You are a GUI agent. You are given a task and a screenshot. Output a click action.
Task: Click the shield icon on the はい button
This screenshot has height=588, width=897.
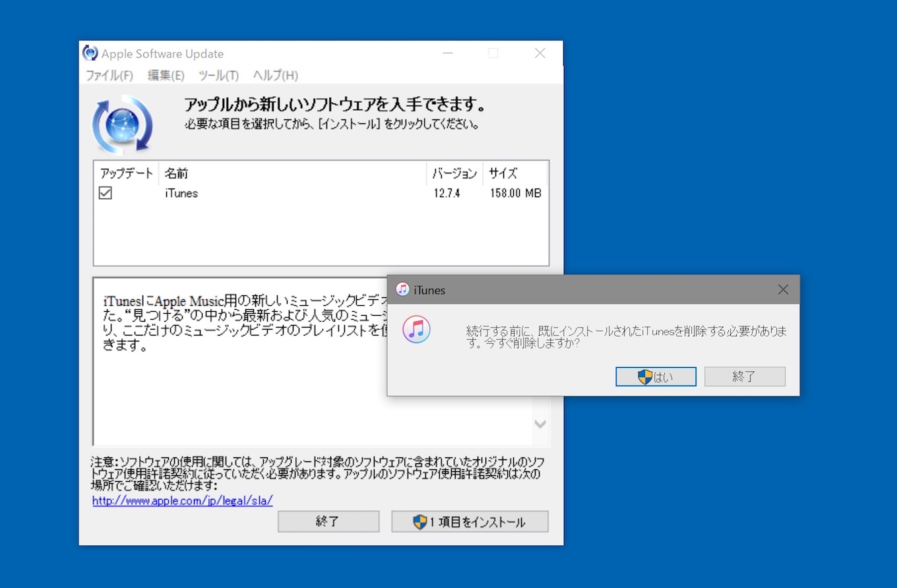tap(645, 376)
